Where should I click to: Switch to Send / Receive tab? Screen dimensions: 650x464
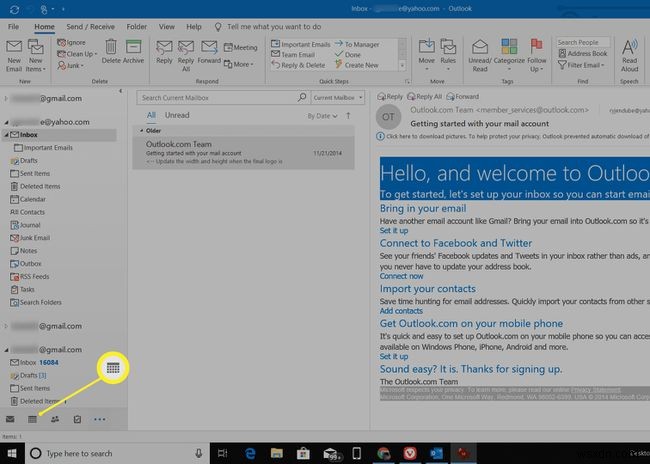[90, 27]
